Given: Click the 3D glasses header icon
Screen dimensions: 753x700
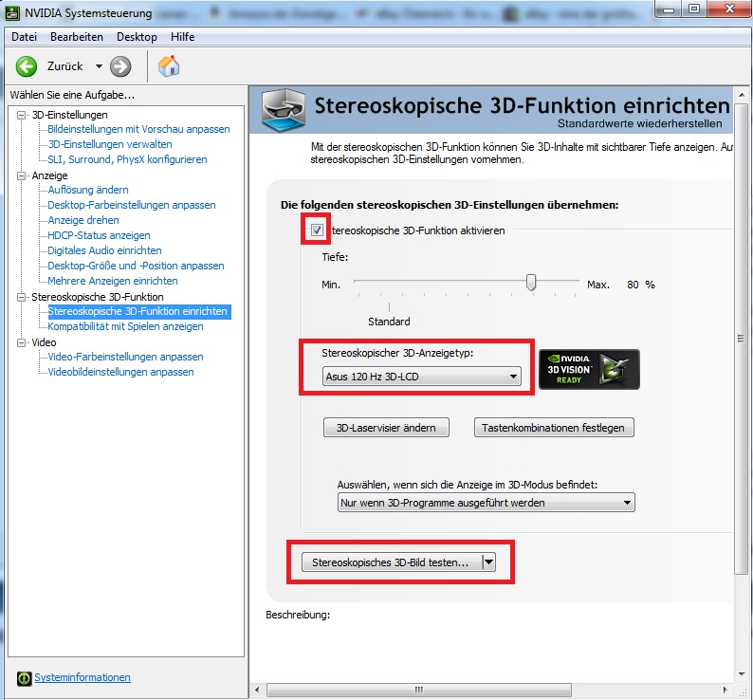Looking at the screenshot, I should pyautogui.click(x=284, y=110).
